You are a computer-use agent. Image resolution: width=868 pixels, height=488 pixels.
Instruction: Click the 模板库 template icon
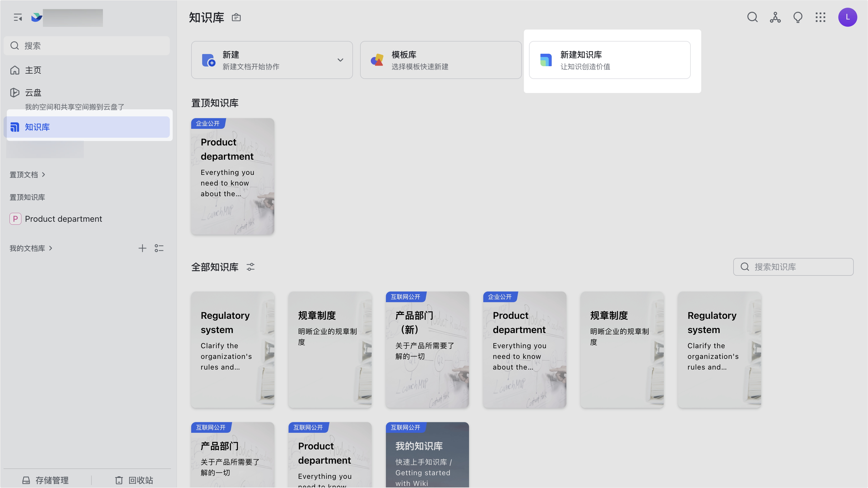377,60
